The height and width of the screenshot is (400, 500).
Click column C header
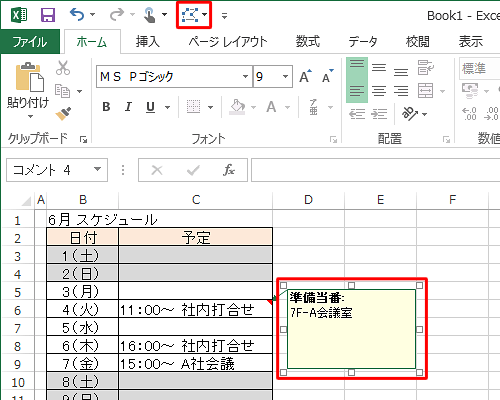pyautogui.click(x=196, y=200)
